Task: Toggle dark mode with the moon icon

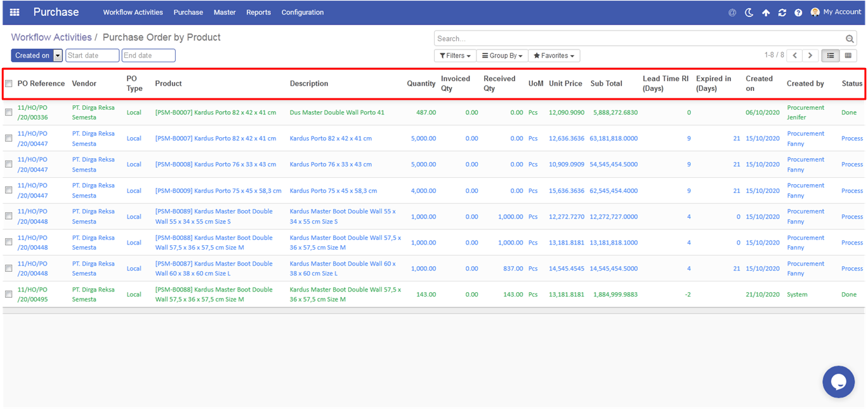Action: [749, 13]
